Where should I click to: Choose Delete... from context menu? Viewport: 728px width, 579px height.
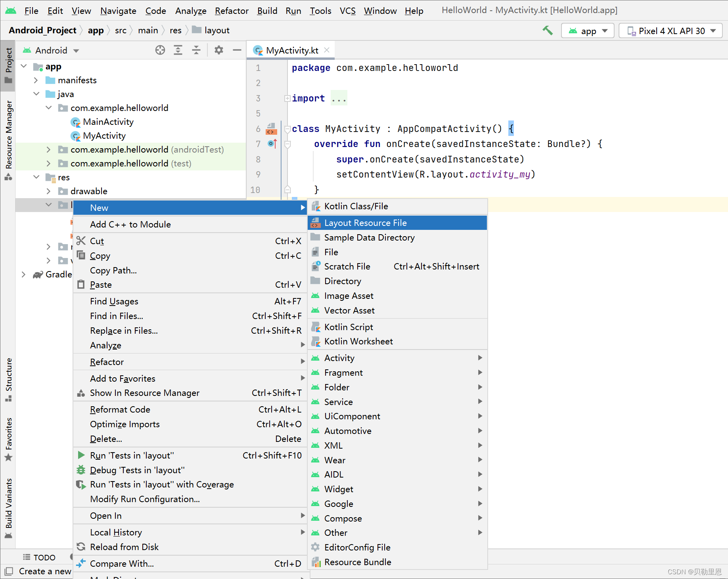click(x=190, y=439)
